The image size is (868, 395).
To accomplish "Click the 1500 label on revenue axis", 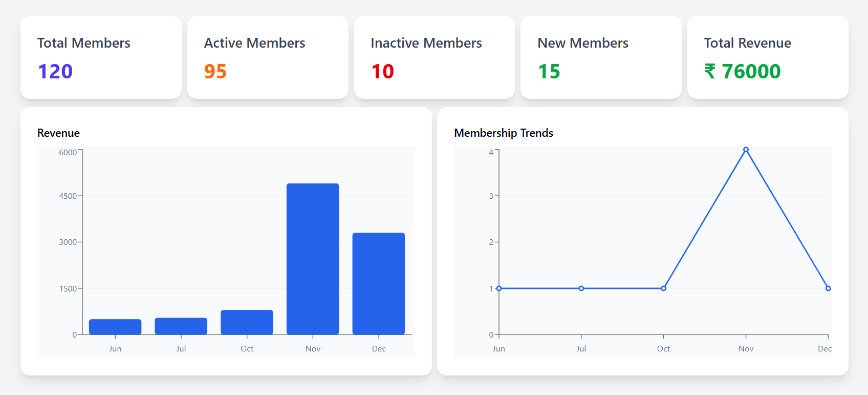I will [68, 289].
